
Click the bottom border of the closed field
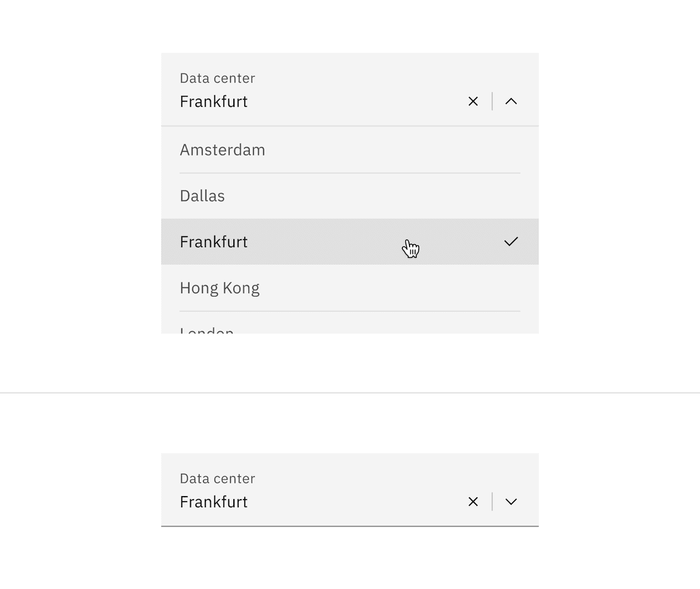tap(349, 526)
